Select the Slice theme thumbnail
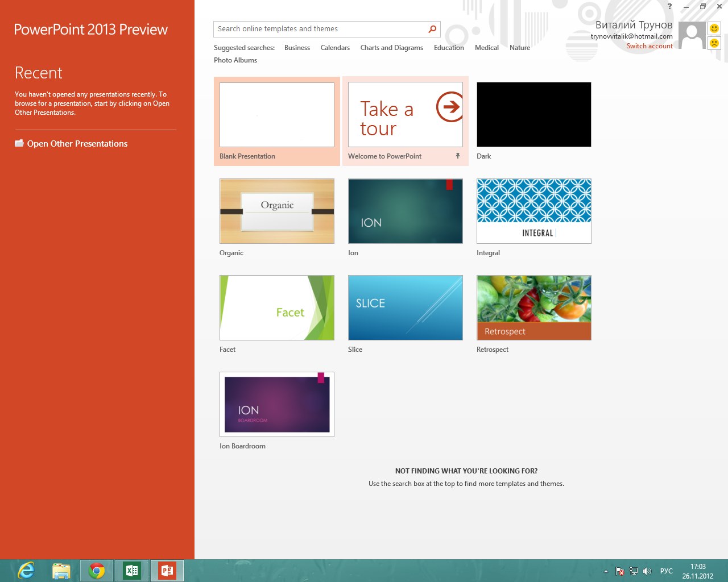 406,308
